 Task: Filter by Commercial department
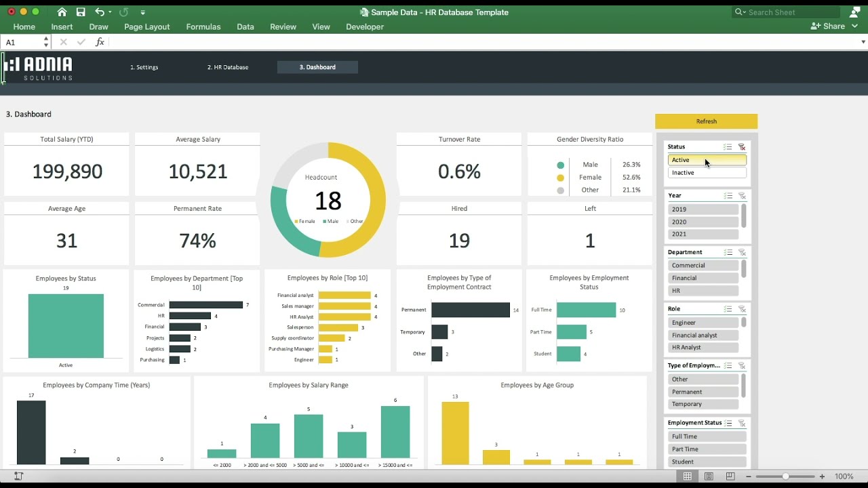pos(703,266)
